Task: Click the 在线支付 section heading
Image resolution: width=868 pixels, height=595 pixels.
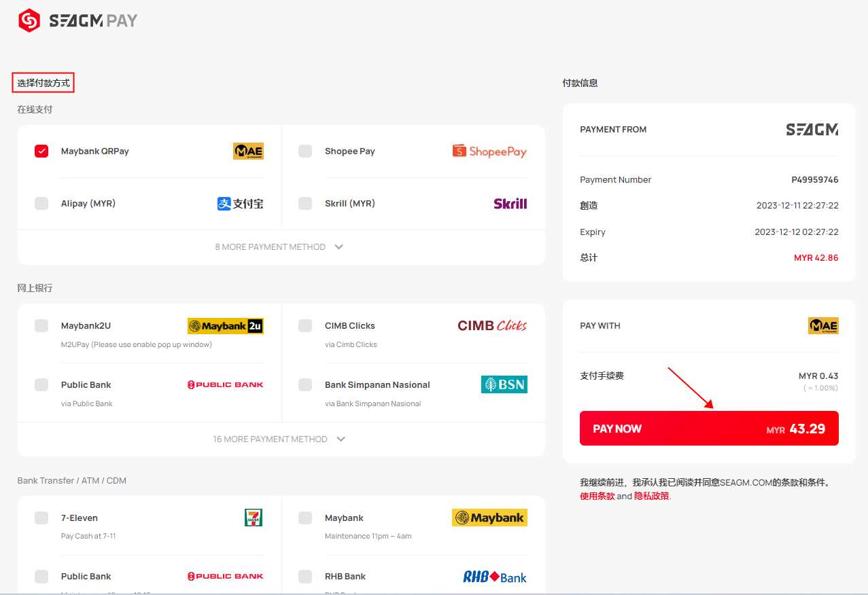Action: (35, 109)
